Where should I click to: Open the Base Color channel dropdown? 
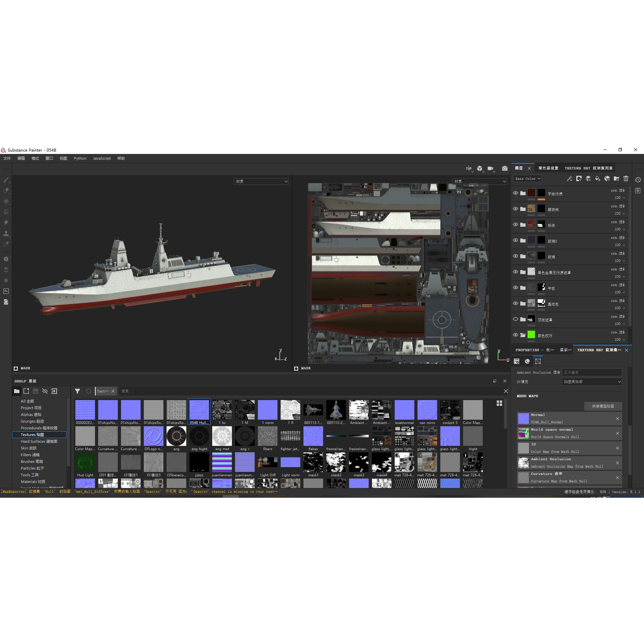coord(527,178)
